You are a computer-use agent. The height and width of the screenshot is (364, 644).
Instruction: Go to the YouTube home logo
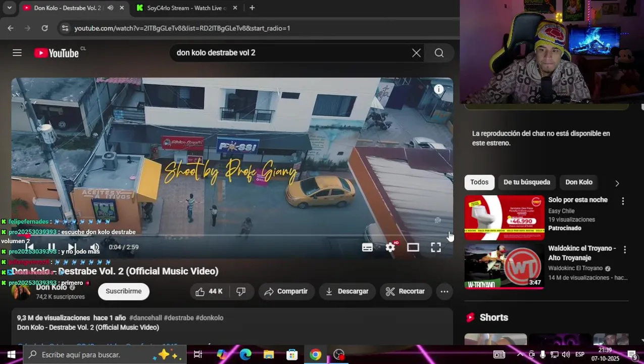pyautogui.click(x=57, y=53)
